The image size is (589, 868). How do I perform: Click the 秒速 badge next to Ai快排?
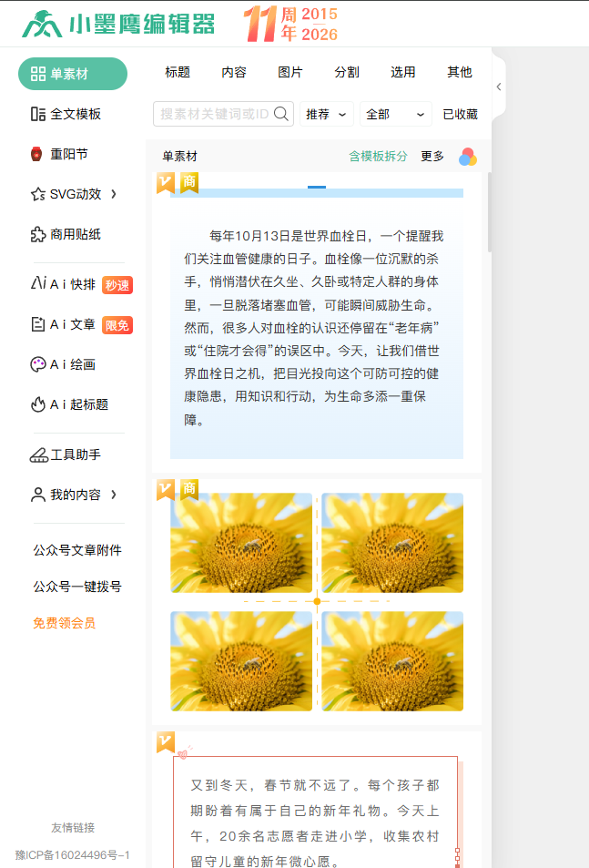pyautogui.click(x=117, y=285)
